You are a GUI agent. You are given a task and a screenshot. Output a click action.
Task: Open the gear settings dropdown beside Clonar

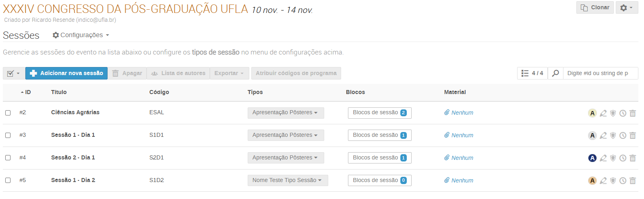[x=627, y=8]
